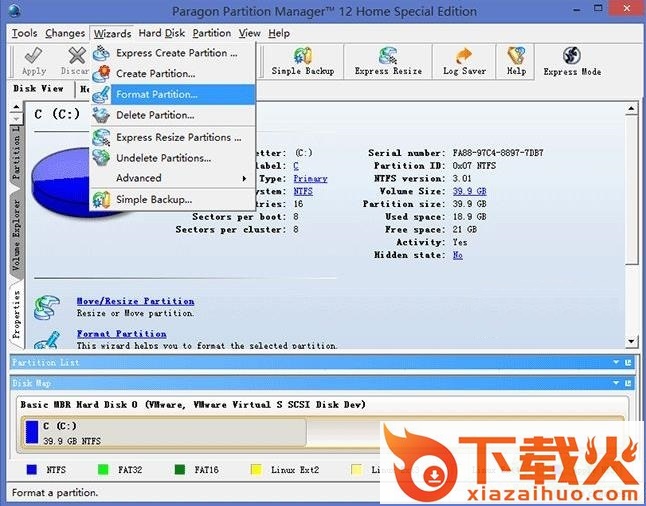
Task: Open the Log Saver toolbar tool
Action: pos(464,61)
